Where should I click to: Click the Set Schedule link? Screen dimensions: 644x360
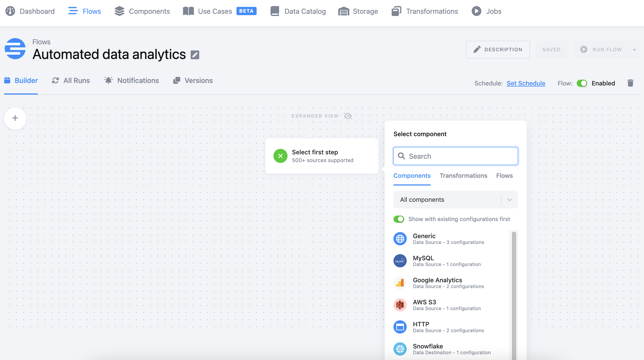(x=526, y=83)
